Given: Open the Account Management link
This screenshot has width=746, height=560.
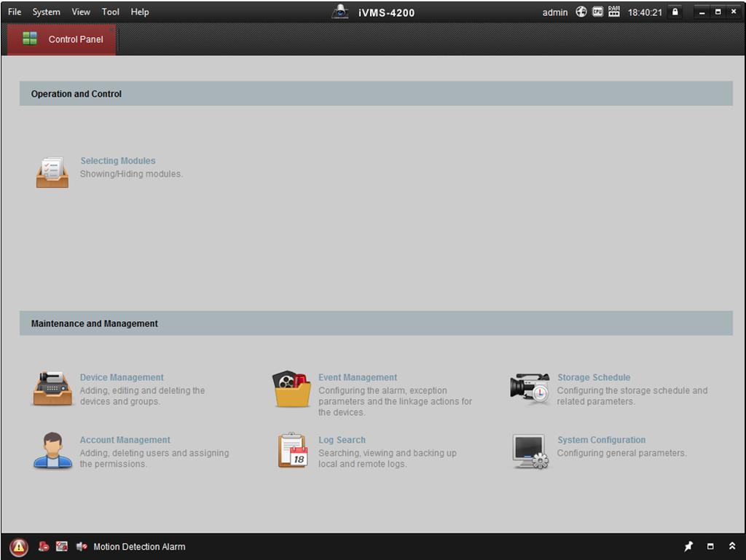Looking at the screenshot, I should click(x=125, y=440).
